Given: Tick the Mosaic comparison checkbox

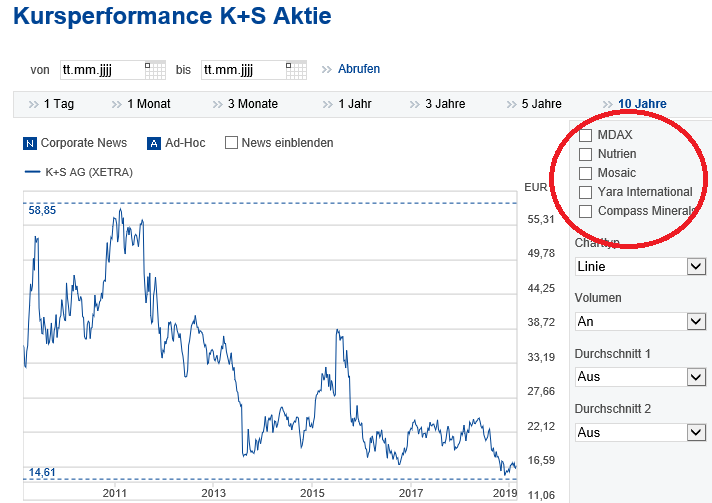Looking at the screenshot, I should coord(586,173).
